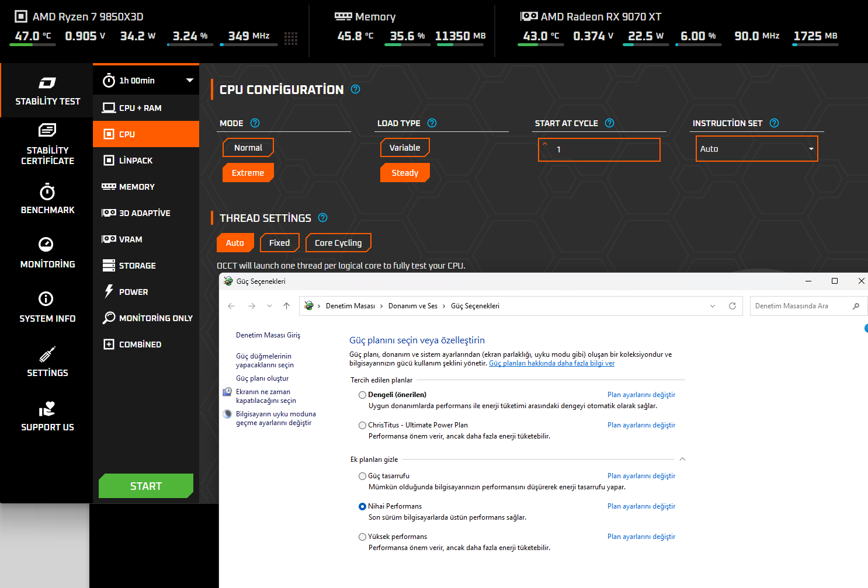This screenshot has width=868, height=588.
Task: Select the Monitoring Only test
Action: click(x=146, y=318)
